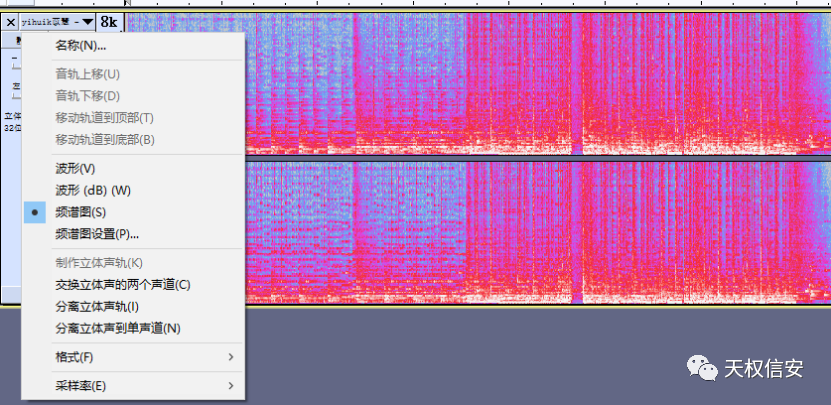The height and width of the screenshot is (405, 831).
Task: Select the checked 频谱图(S) view option
Action: tap(80, 212)
